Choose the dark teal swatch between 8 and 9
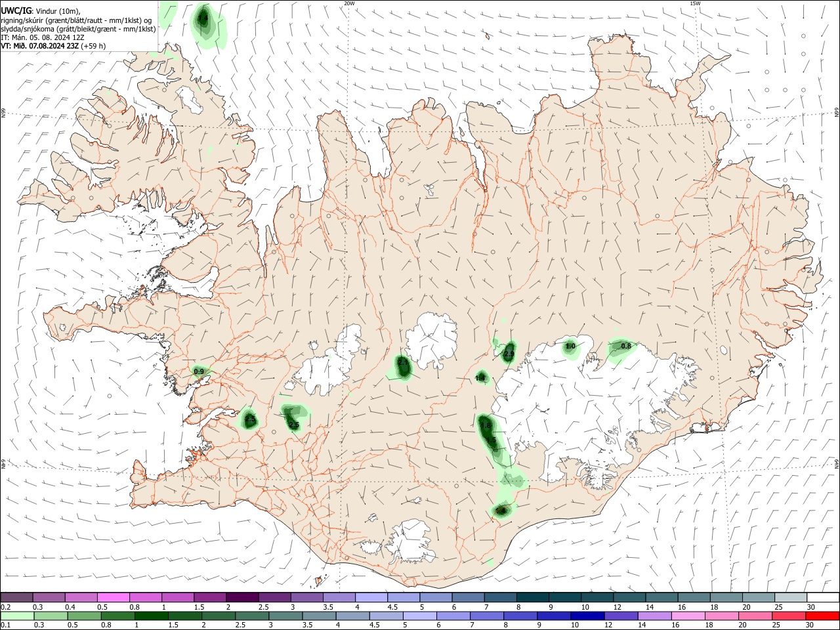The height and width of the screenshot is (630, 840). point(532,597)
